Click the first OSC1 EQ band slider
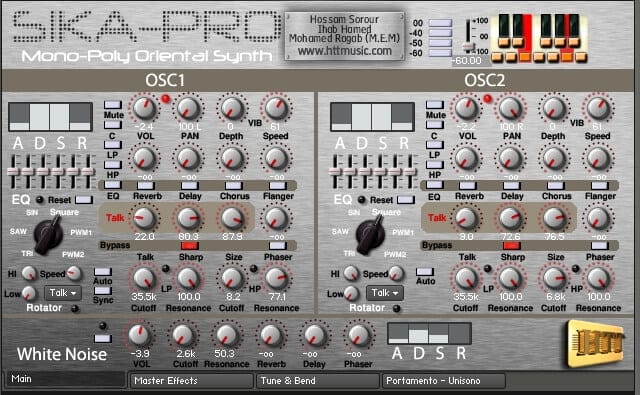The height and width of the screenshot is (395, 640). [x=13, y=171]
